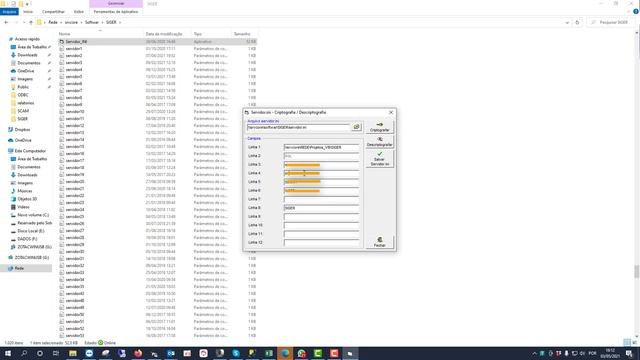Click the Arquivo servidor.ini path field
This screenshot has height=360, width=640.
tap(298, 127)
